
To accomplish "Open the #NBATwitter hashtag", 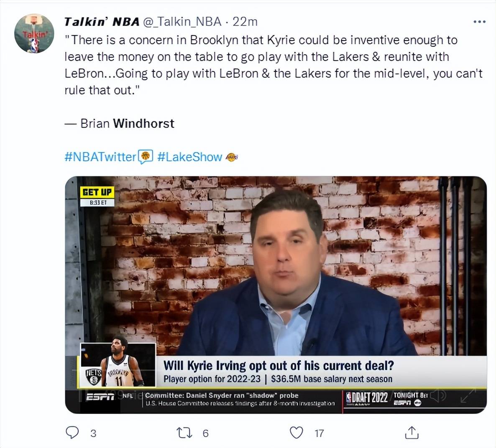I will tap(100, 157).
